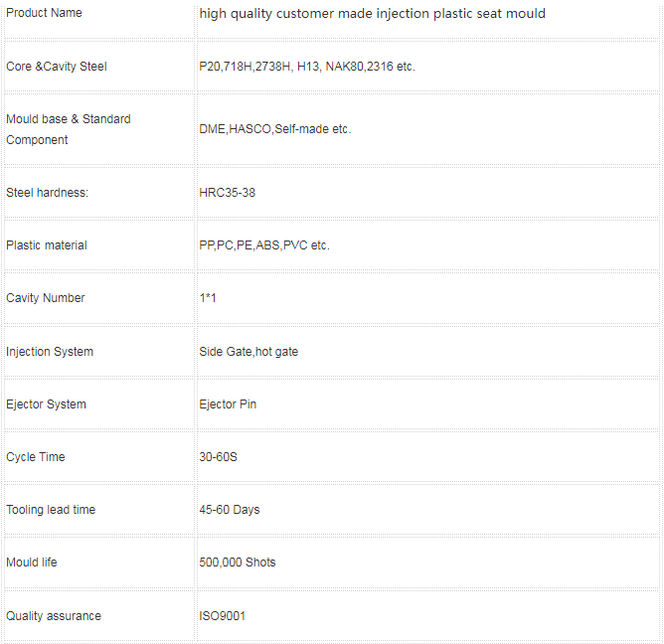Click the ISO9001 quality assurance value
664x644 pixels.
point(223,615)
